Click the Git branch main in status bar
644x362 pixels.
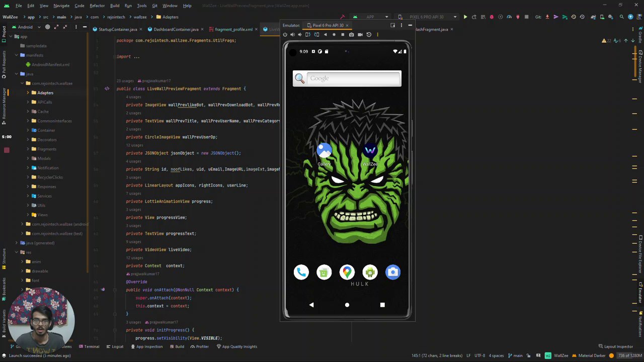click(x=516, y=356)
